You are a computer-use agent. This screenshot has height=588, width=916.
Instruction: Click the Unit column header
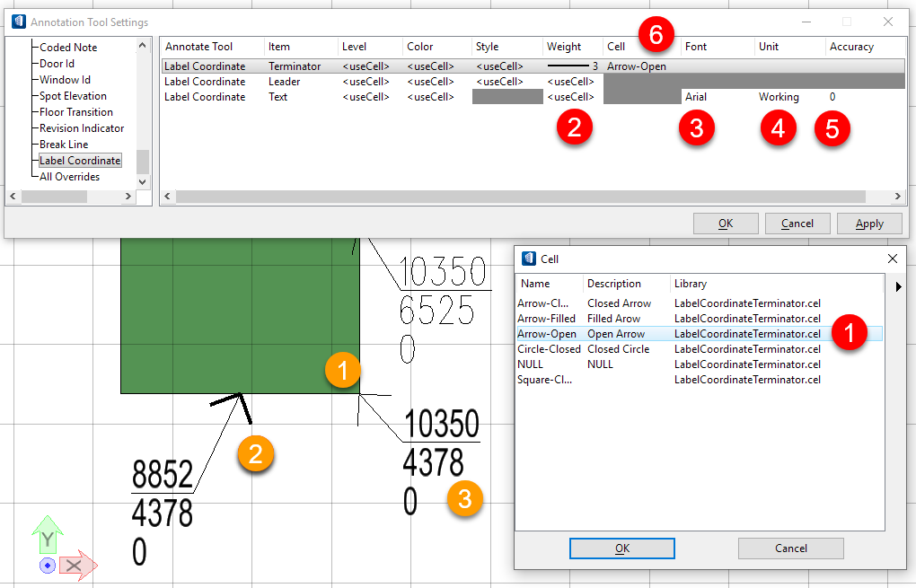point(769,47)
